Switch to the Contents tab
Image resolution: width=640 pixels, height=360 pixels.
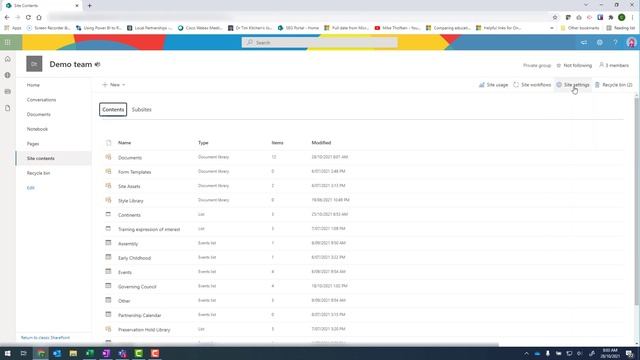[113, 109]
